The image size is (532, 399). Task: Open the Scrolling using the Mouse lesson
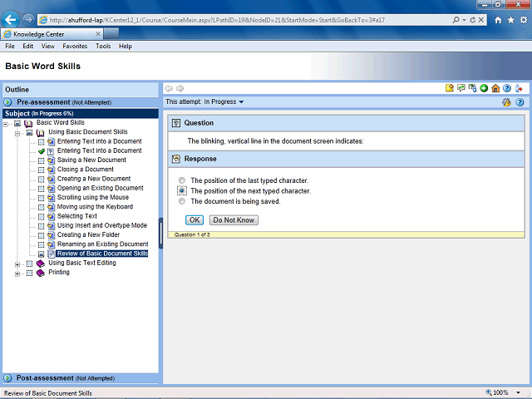pyautogui.click(x=92, y=198)
